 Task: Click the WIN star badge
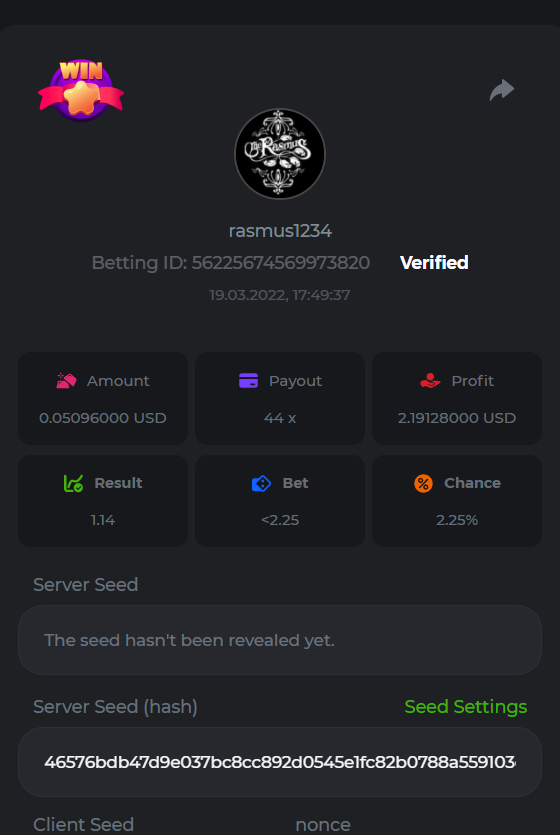point(81,90)
